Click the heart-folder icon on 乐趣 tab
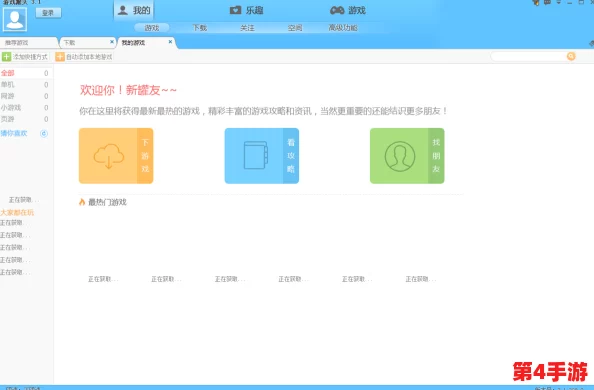This screenshot has height=390, width=594. [x=235, y=10]
